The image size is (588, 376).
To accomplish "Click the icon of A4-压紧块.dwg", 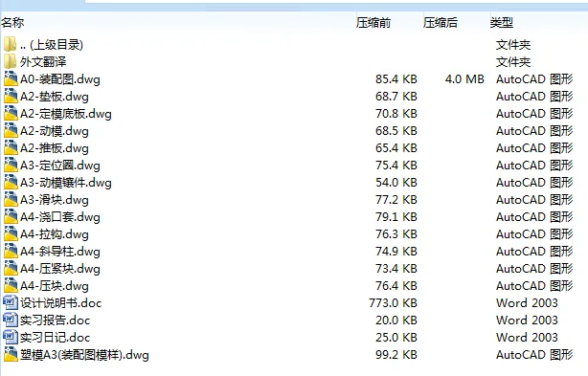I will (11, 269).
